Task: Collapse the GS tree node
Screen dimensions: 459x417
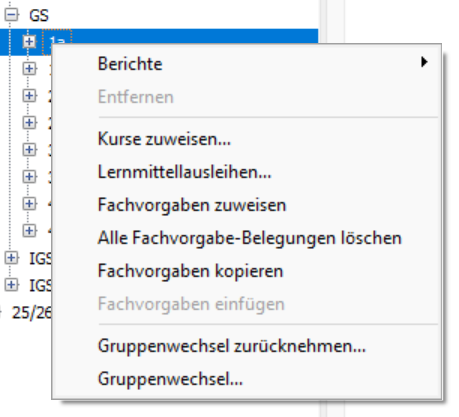Action: click(11, 15)
